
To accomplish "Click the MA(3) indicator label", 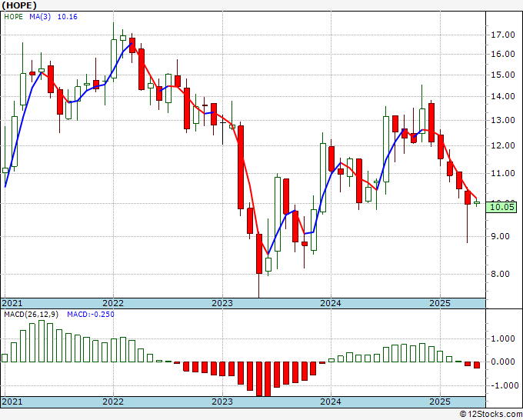I will 40,17.
